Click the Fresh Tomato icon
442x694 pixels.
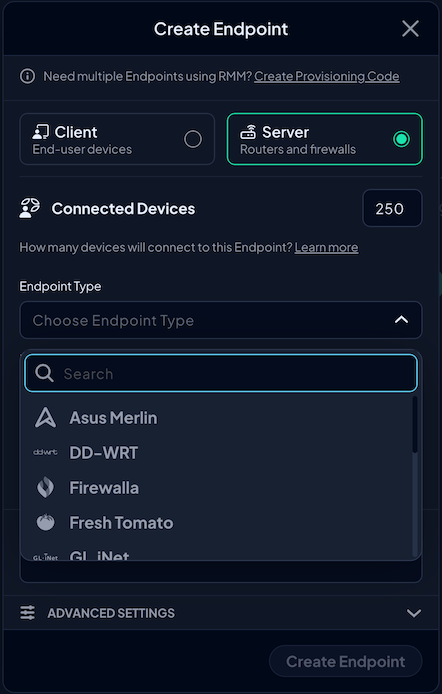point(46,522)
